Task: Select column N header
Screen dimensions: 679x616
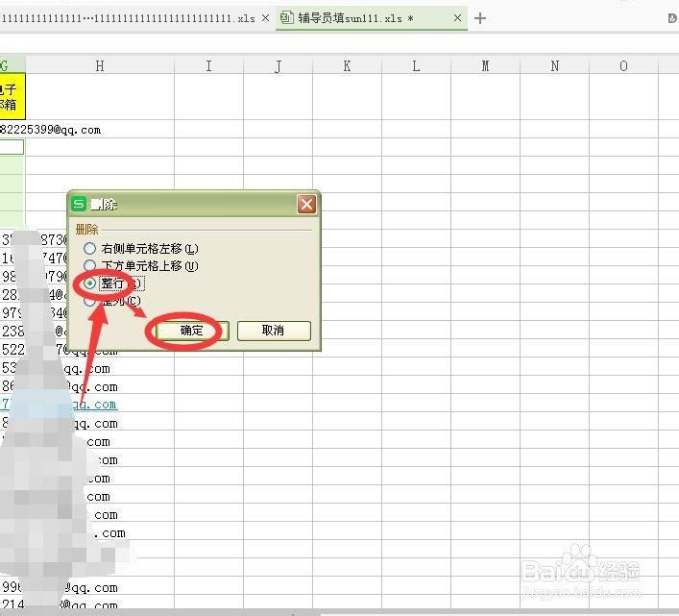Action: click(555, 66)
